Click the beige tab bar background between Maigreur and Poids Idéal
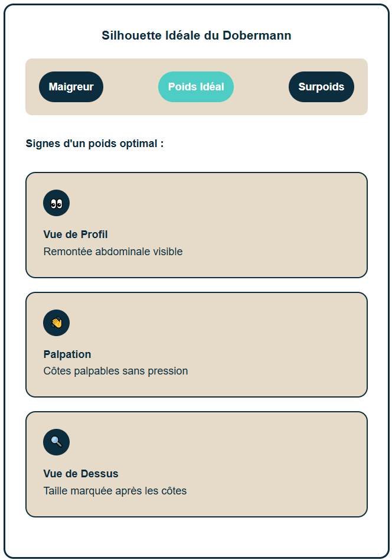Image resolution: width=392 pixels, height=560 pixels. (130, 87)
